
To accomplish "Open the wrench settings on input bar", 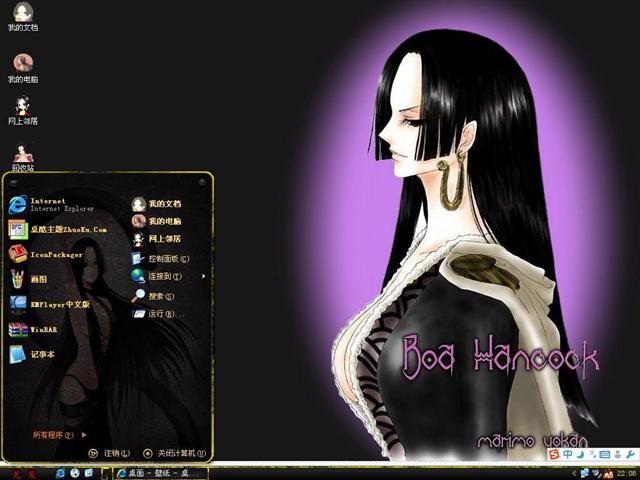I will point(631,454).
